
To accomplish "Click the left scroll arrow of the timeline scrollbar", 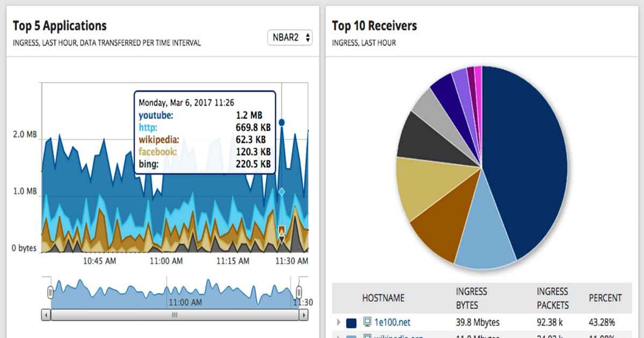I will click(47, 315).
